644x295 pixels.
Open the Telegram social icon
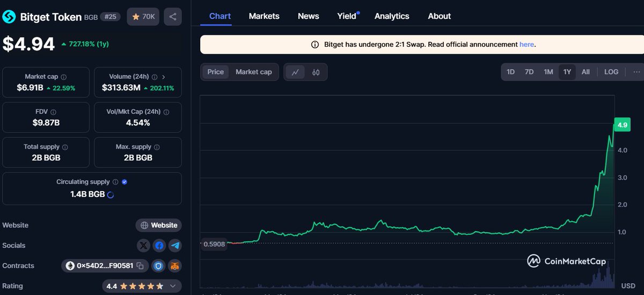click(x=175, y=246)
